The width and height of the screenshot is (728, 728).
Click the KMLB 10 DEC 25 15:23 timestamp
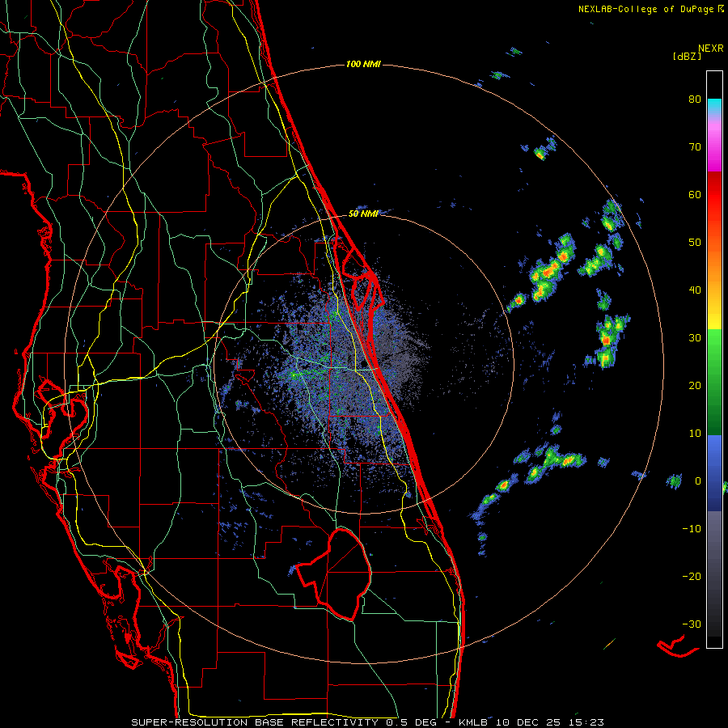coord(531,722)
